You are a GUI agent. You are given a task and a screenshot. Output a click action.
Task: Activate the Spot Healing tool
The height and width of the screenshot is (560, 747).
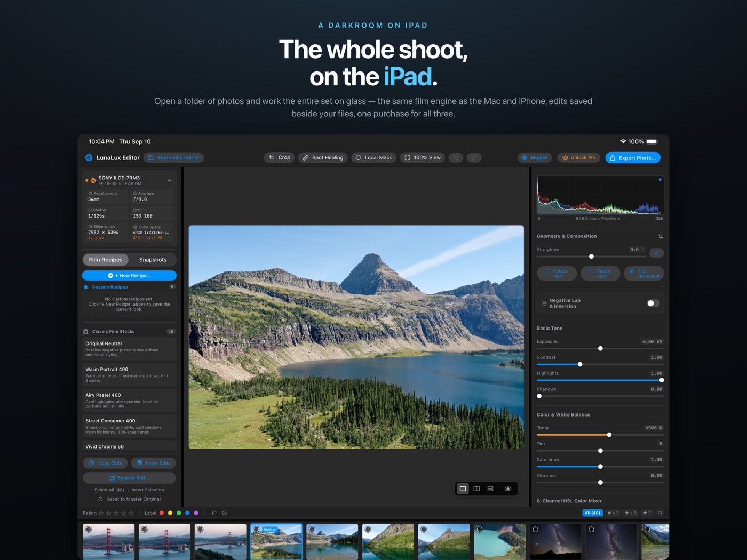[x=323, y=158]
